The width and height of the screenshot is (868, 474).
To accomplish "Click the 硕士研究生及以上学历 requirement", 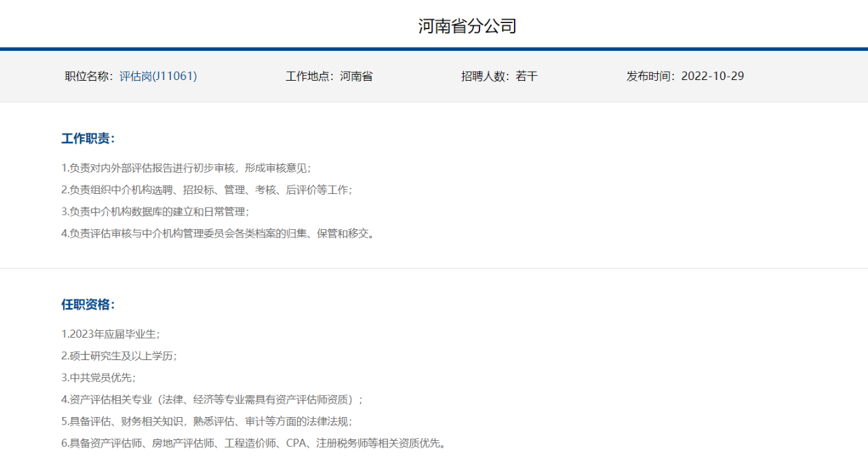I will point(119,355).
